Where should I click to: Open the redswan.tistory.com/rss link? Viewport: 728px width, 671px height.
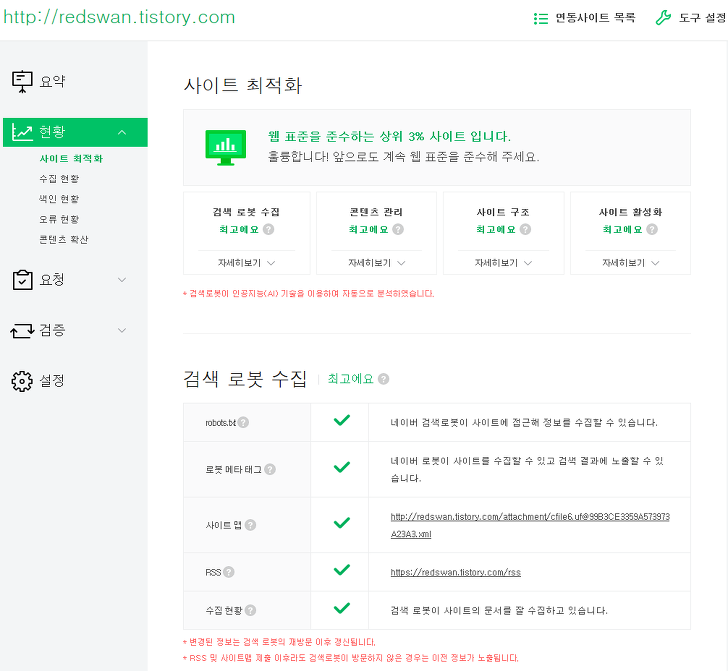point(455,572)
